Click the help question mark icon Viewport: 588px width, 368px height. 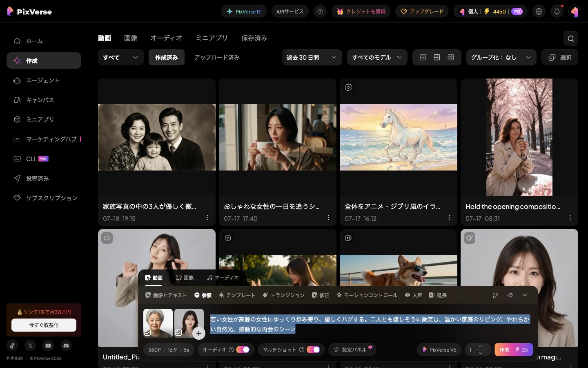(320, 11)
